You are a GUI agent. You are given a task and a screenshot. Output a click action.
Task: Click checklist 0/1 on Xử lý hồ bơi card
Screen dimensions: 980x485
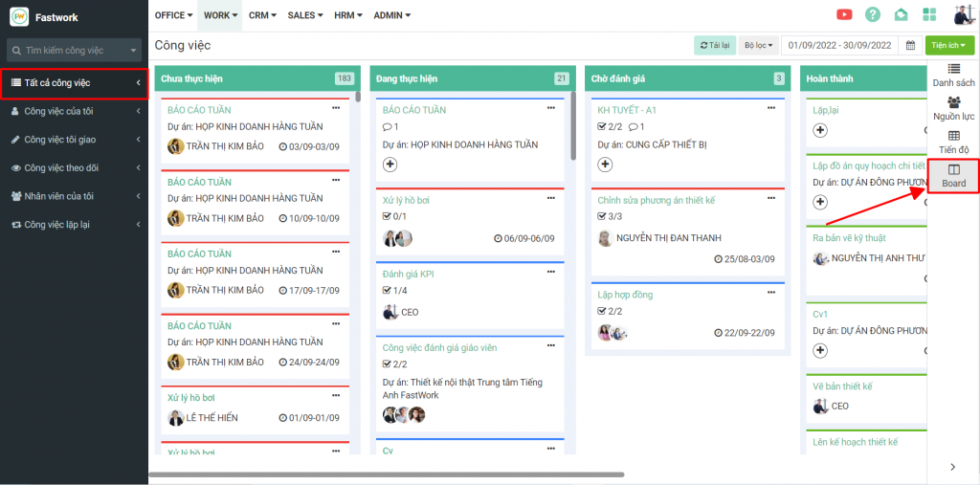(x=394, y=216)
